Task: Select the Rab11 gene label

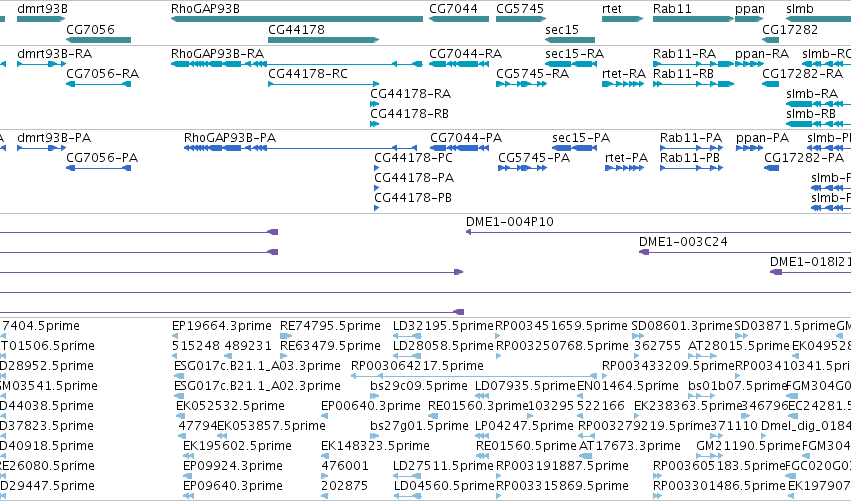Action: coord(672,9)
